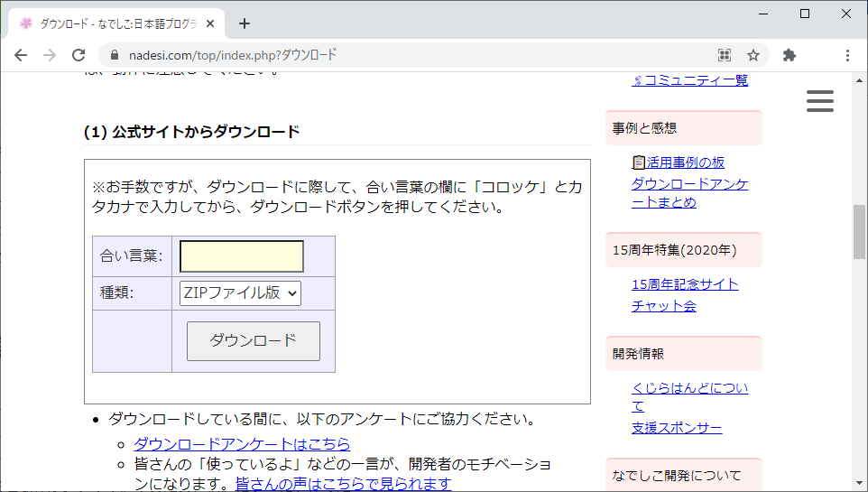Viewport: 868px width, 492px height.
Task: Reload the current page
Action: click(78, 55)
